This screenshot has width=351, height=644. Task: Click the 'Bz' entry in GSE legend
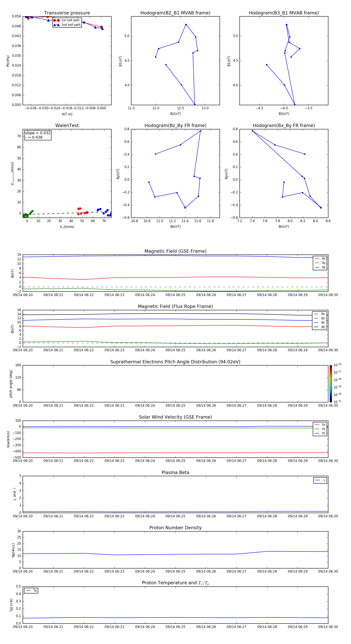(320, 267)
